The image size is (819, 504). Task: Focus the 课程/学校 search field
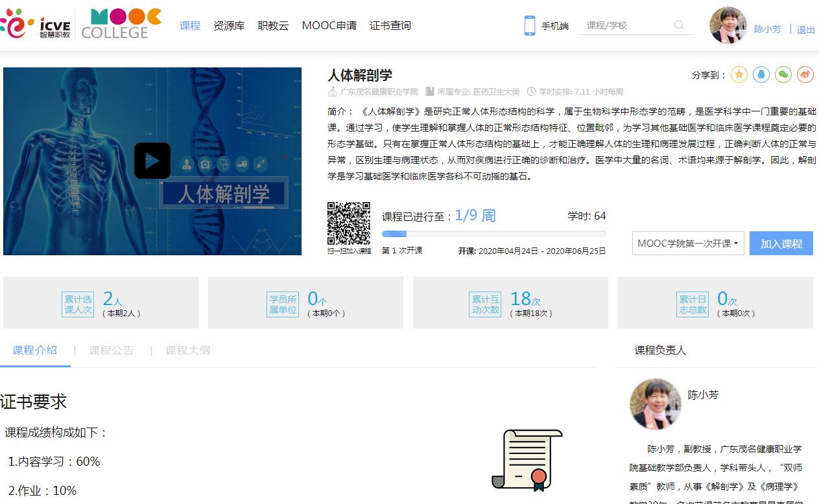(626, 25)
